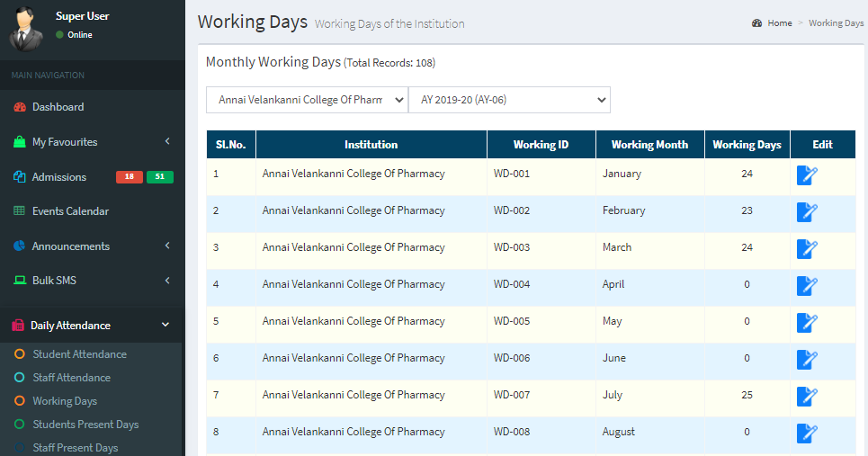Click the Admissions sidebar icon
This screenshot has height=456, width=868.
tap(20, 176)
